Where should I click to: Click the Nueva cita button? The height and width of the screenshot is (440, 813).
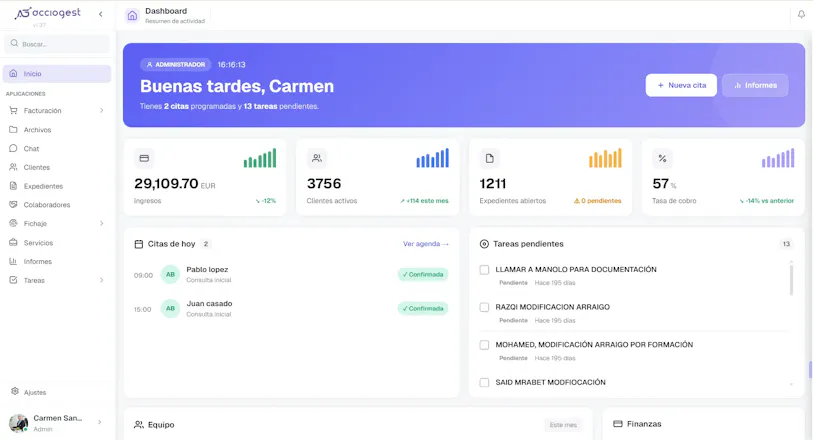681,85
